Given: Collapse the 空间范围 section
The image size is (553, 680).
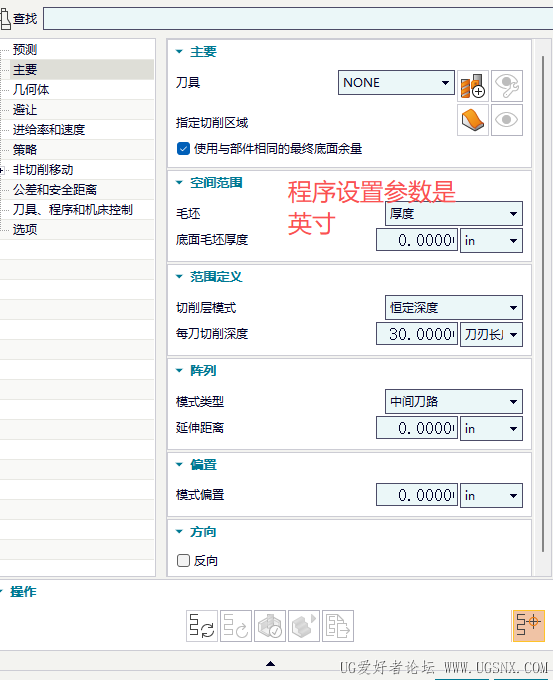Looking at the screenshot, I should pos(179,183).
